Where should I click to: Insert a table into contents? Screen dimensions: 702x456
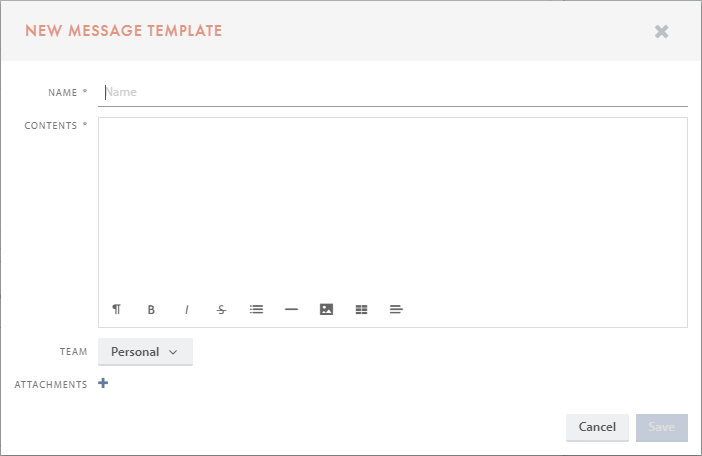click(361, 309)
